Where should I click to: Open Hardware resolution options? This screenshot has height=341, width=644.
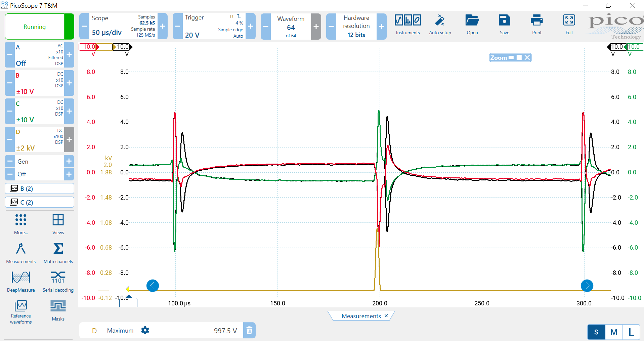click(x=356, y=26)
